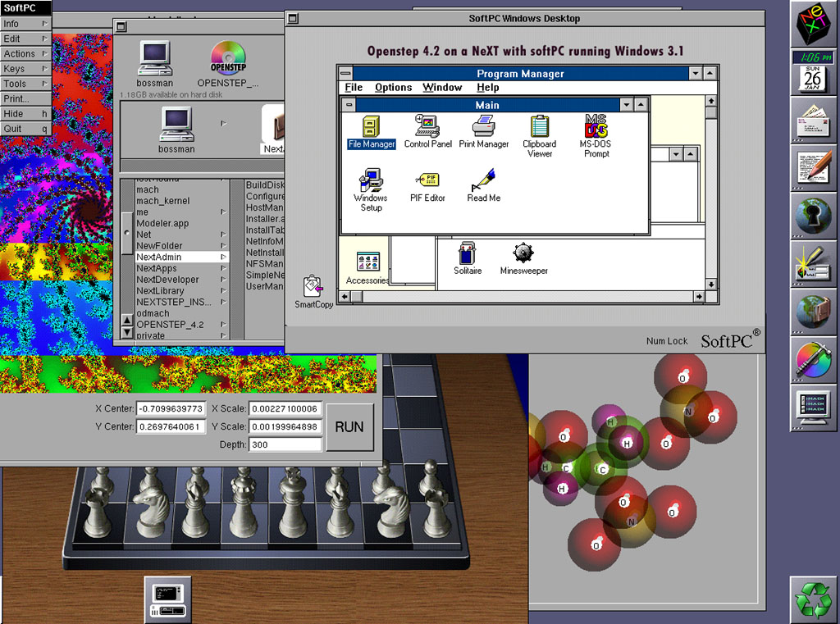840x624 pixels.
Task: Select NextLibrary in the browser list
Action: point(181,291)
